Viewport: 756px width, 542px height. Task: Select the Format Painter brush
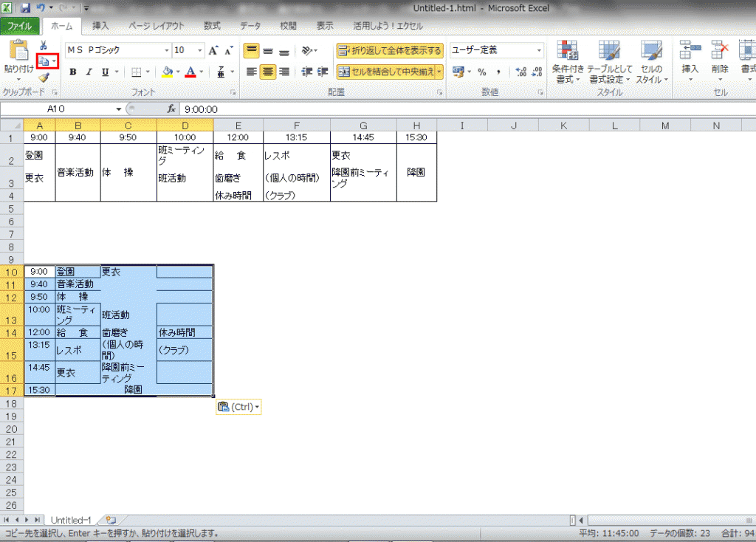click(x=44, y=78)
